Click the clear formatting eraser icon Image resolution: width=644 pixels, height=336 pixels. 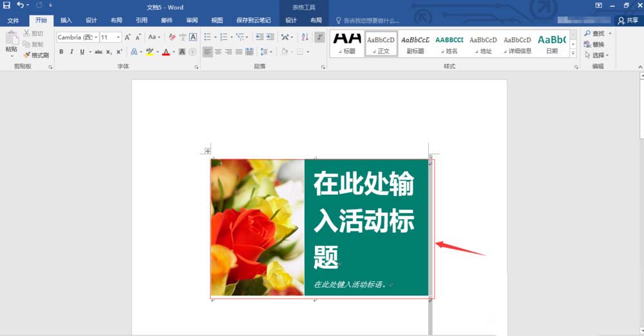coord(172,37)
